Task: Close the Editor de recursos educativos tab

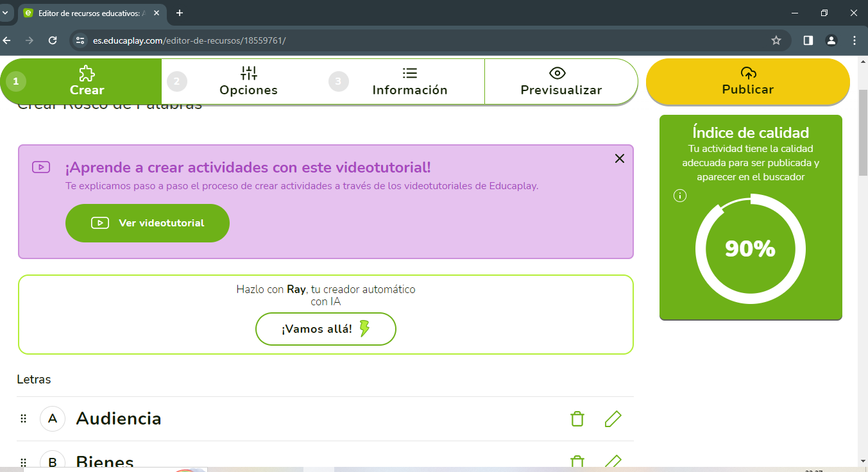Action: point(157,13)
